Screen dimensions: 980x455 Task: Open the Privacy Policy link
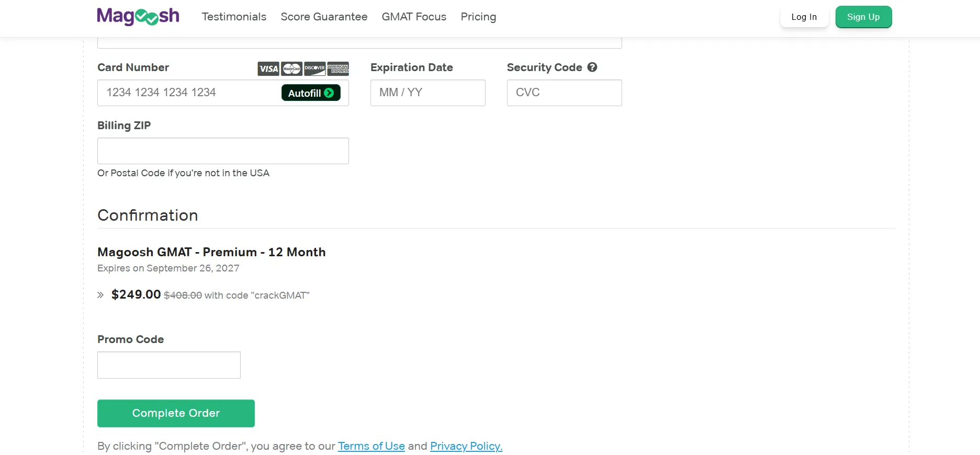pyautogui.click(x=466, y=446)
